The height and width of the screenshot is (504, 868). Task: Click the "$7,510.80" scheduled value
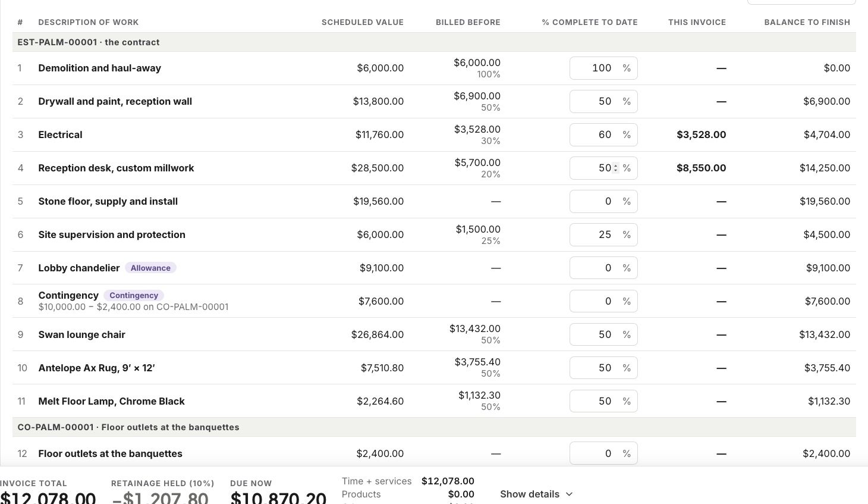pyautogui.click(x=382, y=368)
